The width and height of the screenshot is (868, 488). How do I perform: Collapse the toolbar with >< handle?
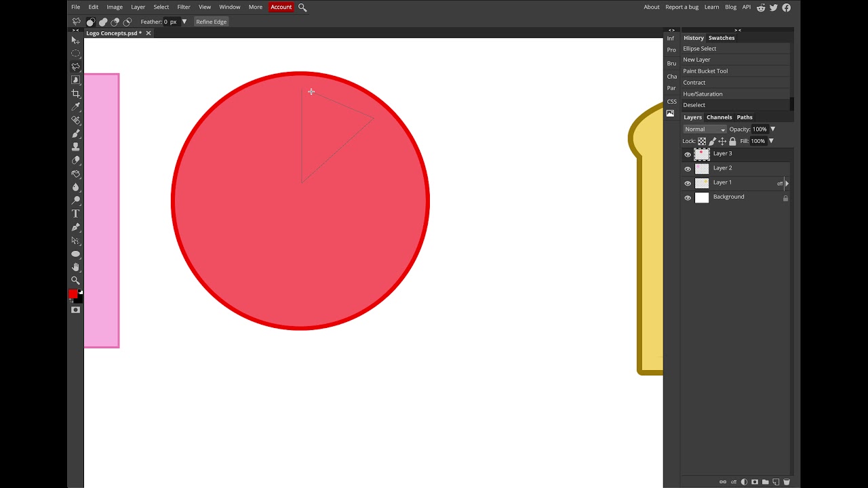76,30
